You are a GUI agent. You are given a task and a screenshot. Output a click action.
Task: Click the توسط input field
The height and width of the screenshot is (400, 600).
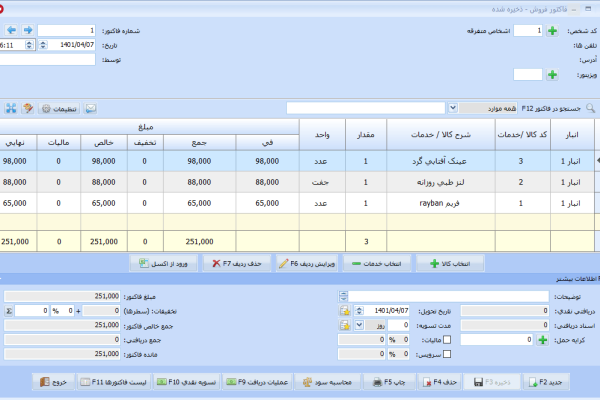(x=47, y=59)
